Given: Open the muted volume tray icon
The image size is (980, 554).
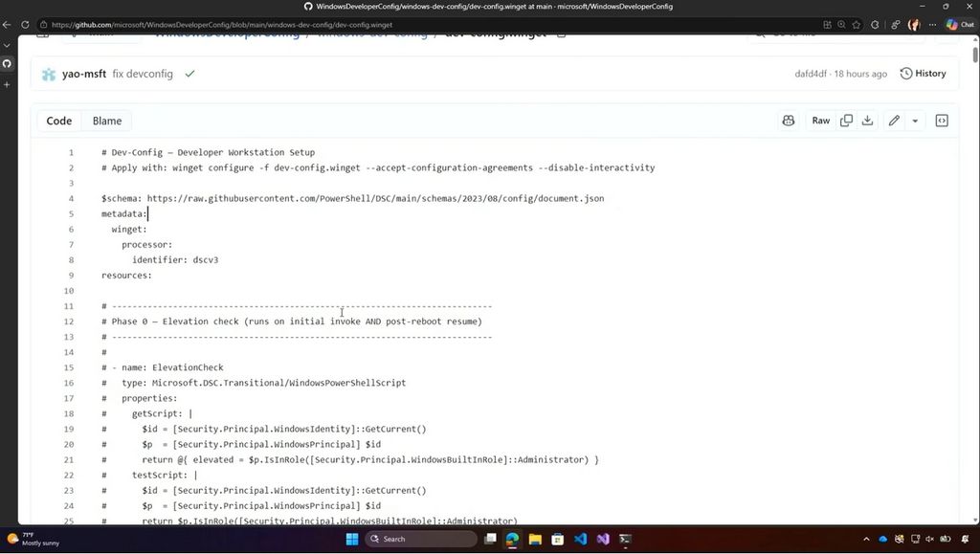Looking at the screenshot, I should pyautogui.click(x=929, y=539).
